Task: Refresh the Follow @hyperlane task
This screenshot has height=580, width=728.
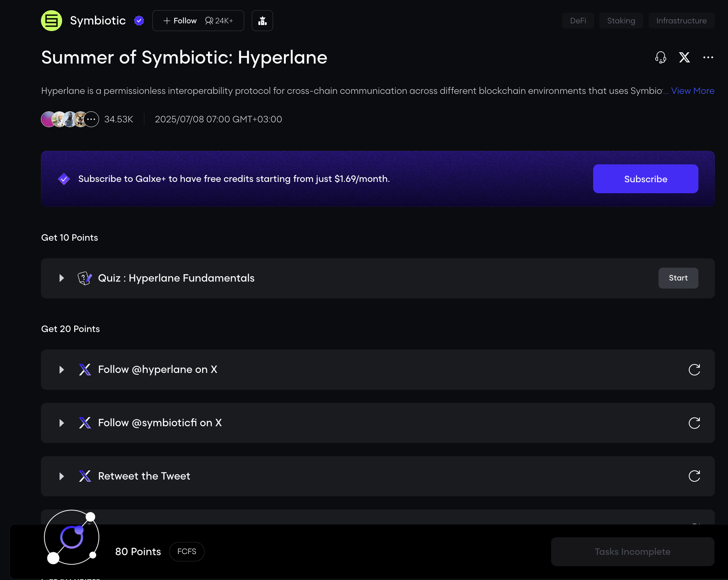Action: click(694, 370)
